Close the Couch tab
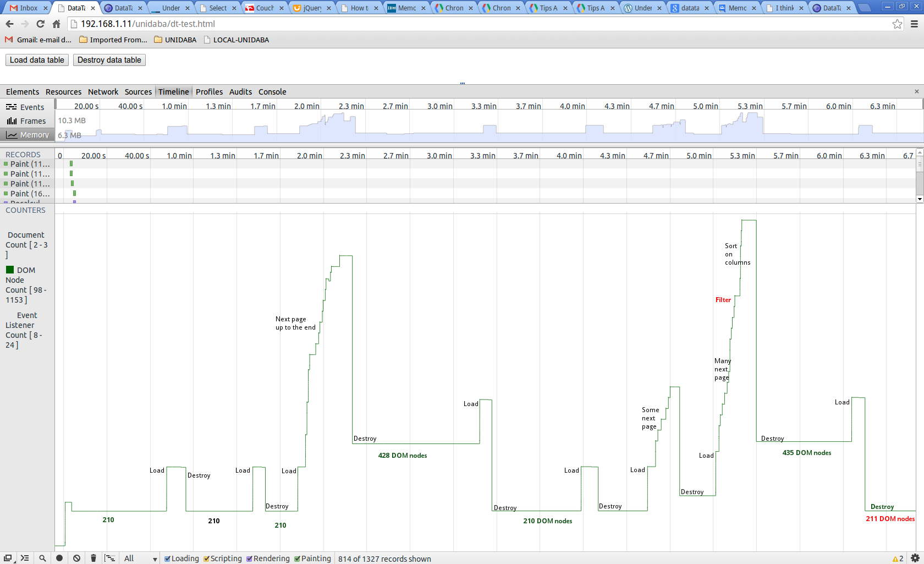The height and width of the screenshot is (564, 924). [x=282, y=8]
